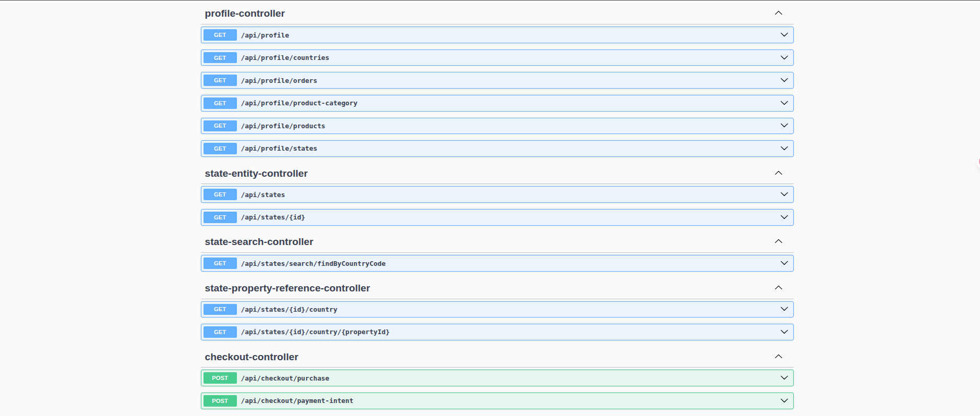The image size is (980, 416).
Task: Expand the /api/states/{id}/country endpoint arrow
Action: point(784,309)
